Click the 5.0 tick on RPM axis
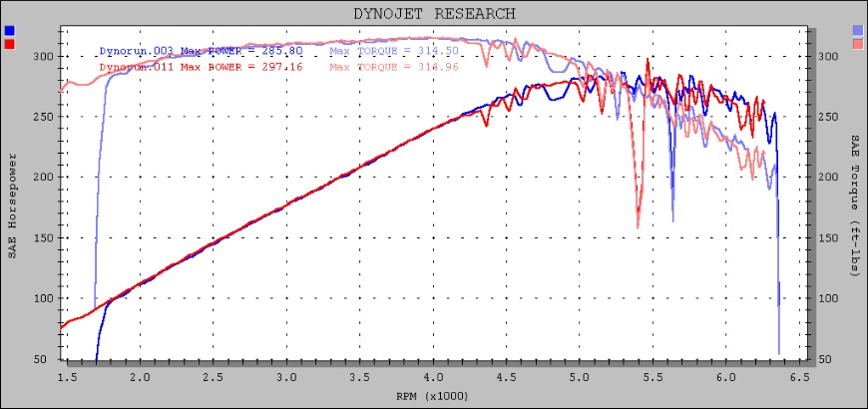Image resolution: width=868 pixels, height=409 pixels. (x=580, y=378)
